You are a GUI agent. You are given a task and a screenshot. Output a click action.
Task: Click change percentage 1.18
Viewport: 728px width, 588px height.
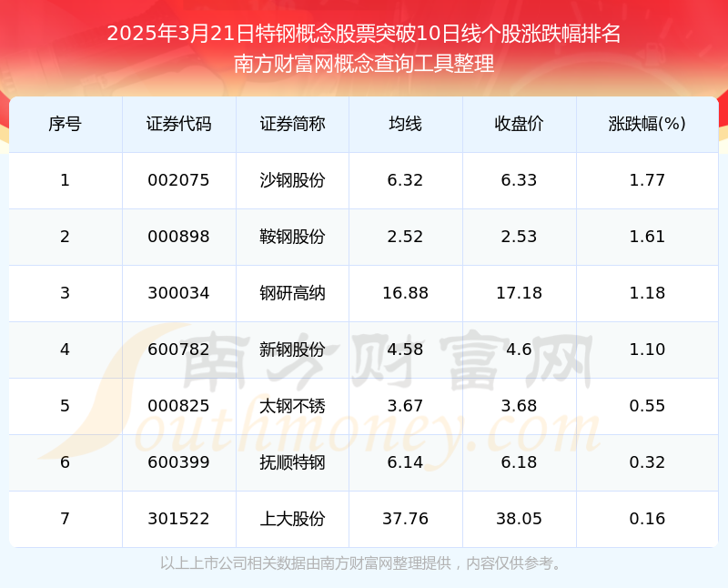pyautogui.click(x=647, y=293)
